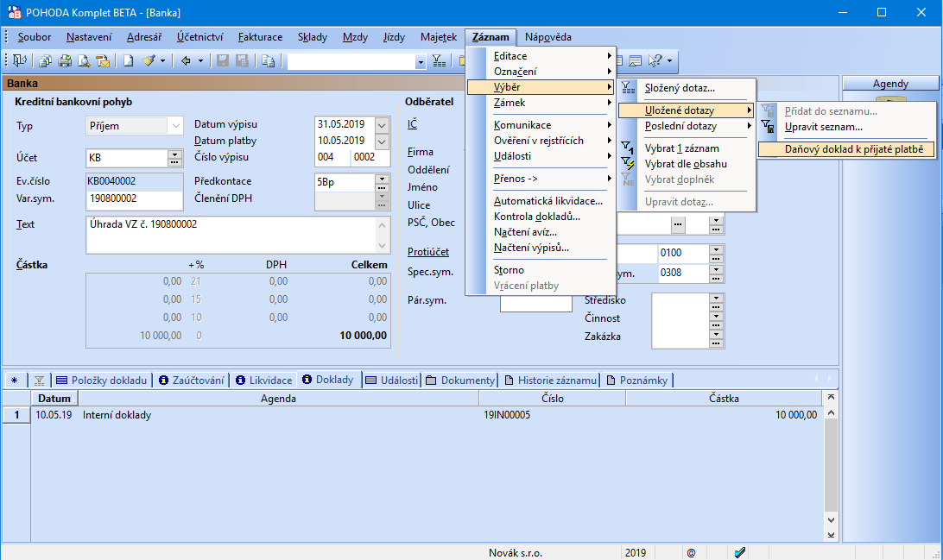
Task: Switch to Zaúčtování tab
Action: [191, 381]
